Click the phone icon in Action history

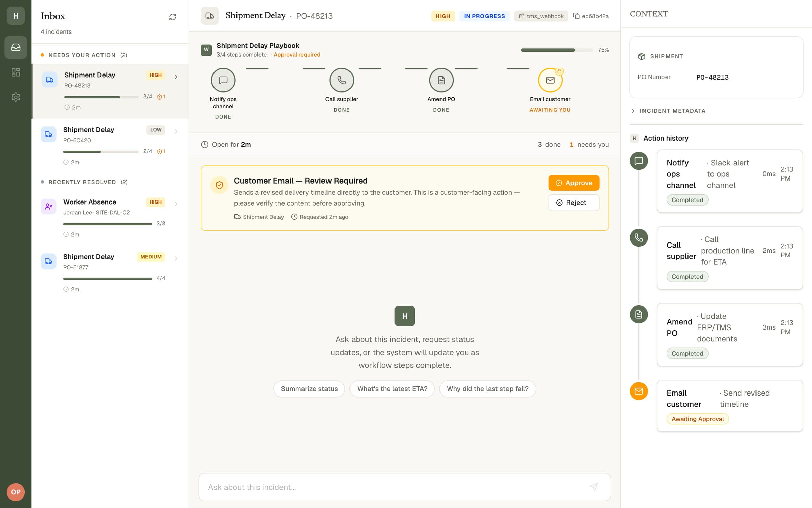click(639, 237)
